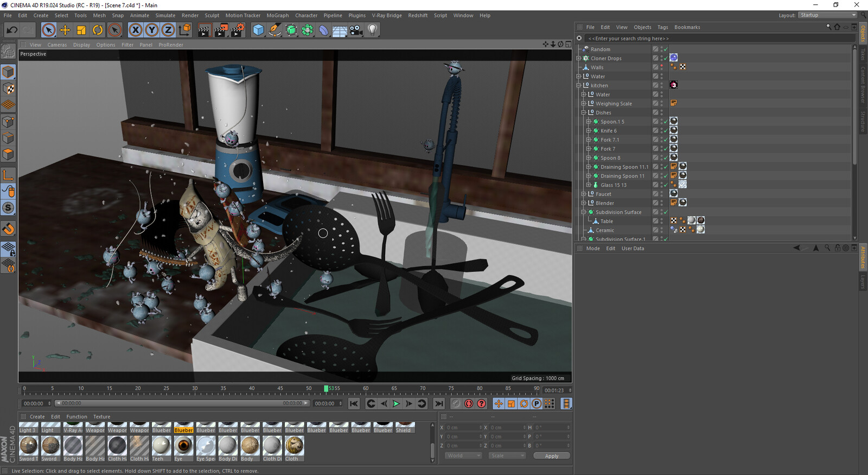Open the Scale mode dropdown
This screenshot has height=475, width=868.
(507, 455)
